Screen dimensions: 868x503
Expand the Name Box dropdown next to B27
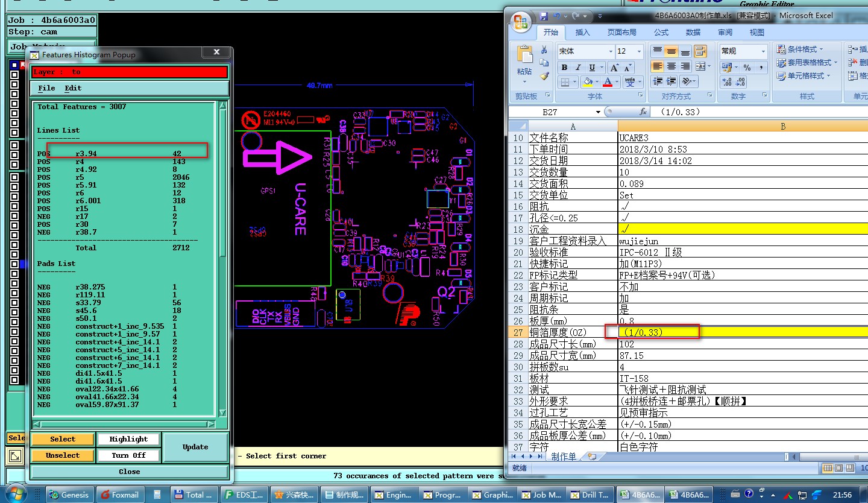pyautogui.click(x=598, y=112)
